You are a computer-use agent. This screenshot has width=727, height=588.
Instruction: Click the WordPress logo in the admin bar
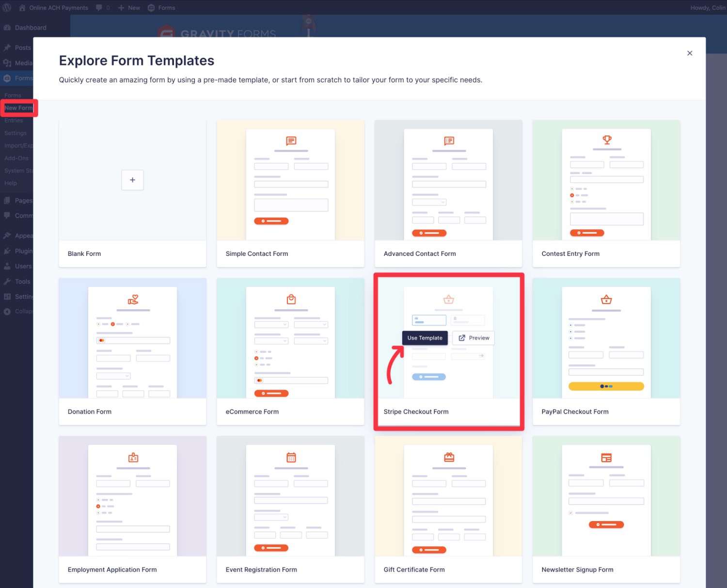(x=7, y=7)
